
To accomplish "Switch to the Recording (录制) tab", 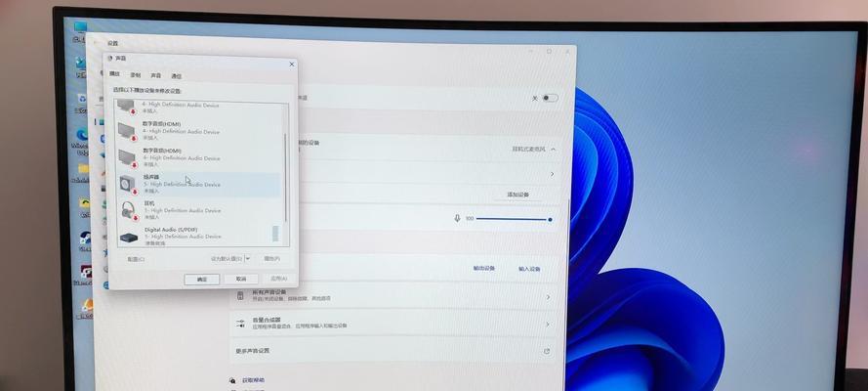I will tap(136, 74).
